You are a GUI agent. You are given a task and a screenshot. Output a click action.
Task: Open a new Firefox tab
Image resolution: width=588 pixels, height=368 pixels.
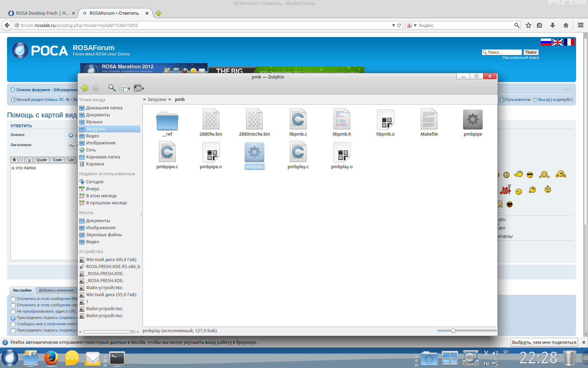coord(159,13)
